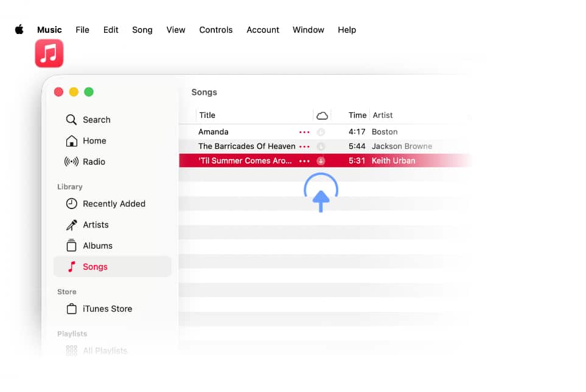
Task: Sort by the cloud status column
Action: 322,115
